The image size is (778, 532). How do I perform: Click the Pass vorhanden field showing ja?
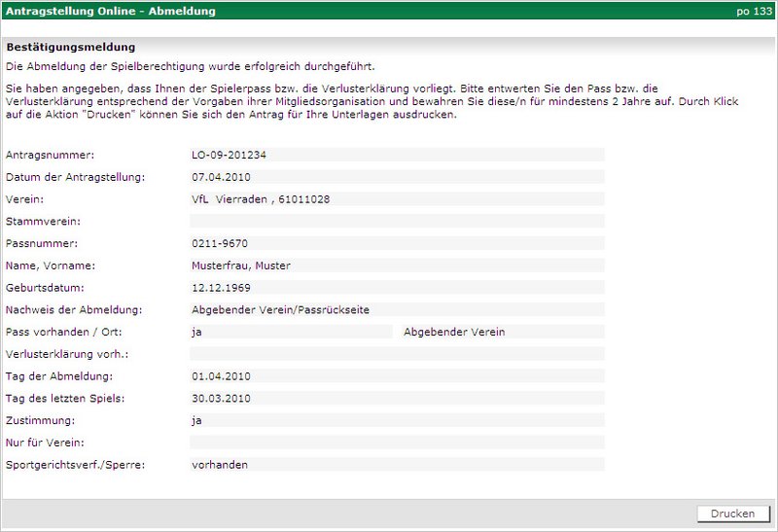coord(291,332)
